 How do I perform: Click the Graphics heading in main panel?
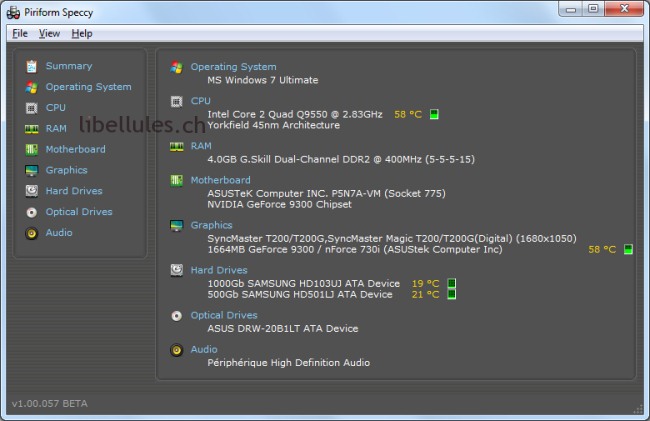(x=211, y=225)
